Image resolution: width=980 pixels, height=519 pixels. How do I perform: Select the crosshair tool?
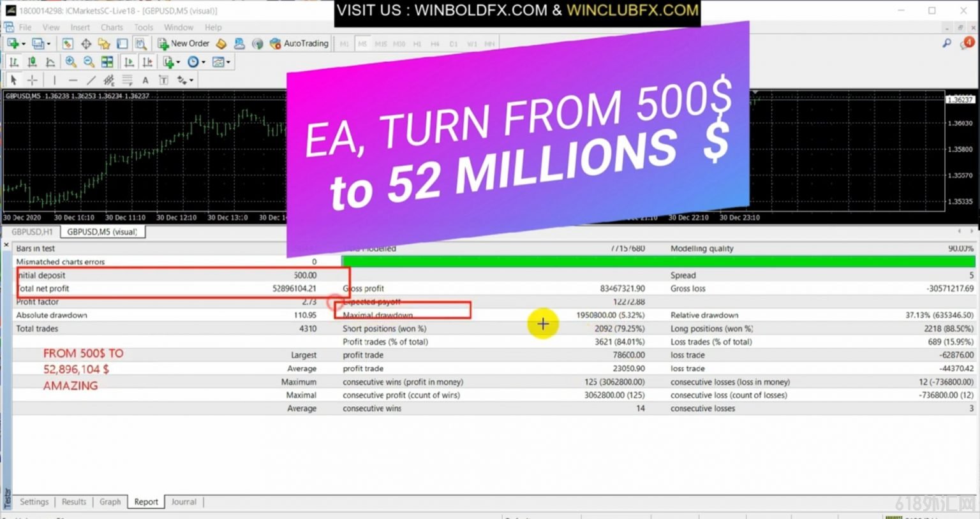(x=32, y=80)
